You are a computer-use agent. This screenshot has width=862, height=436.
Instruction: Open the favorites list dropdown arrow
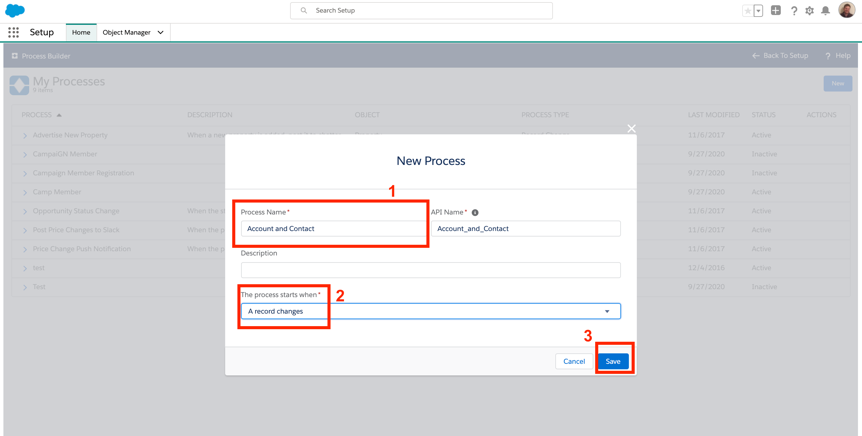[x=758, y=11]
